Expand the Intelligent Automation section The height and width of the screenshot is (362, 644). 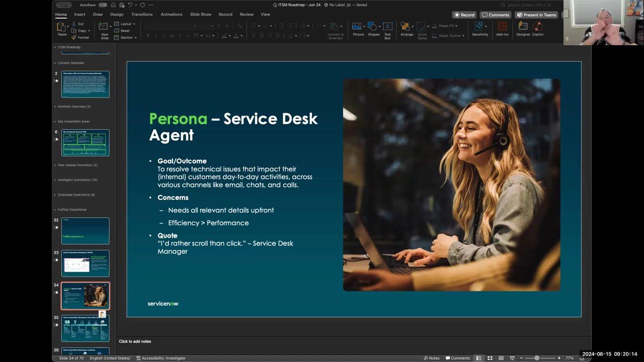(x=55, y=180)
